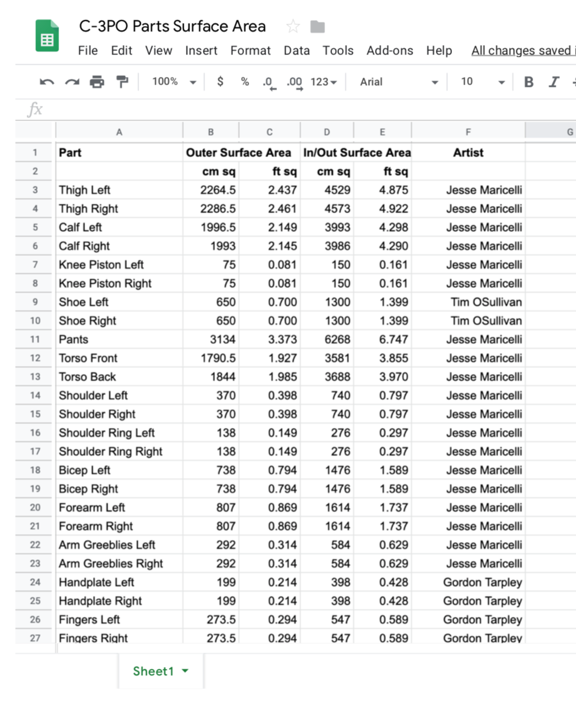The width and height of the screenshot is (576, 728).
Task: Select the Fingers Left cell
Action: (x=119, y=620)
